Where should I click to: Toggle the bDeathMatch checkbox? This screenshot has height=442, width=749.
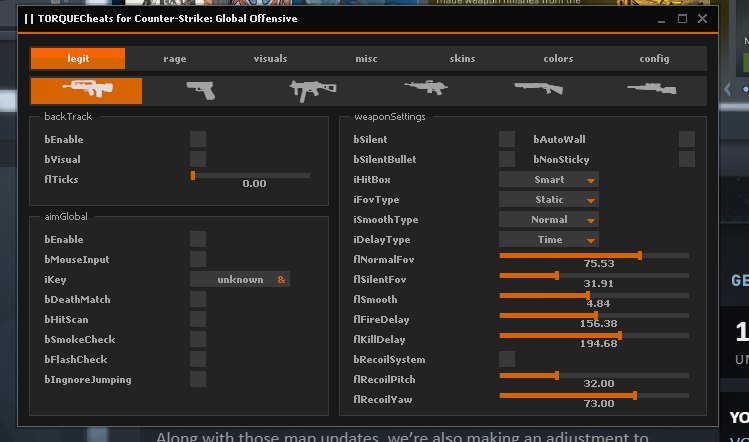(198, 299)
